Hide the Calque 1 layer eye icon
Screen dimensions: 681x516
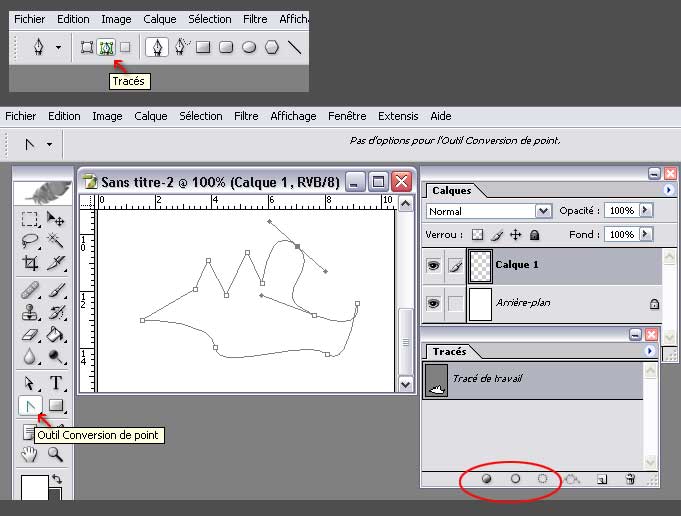[433, 265]
